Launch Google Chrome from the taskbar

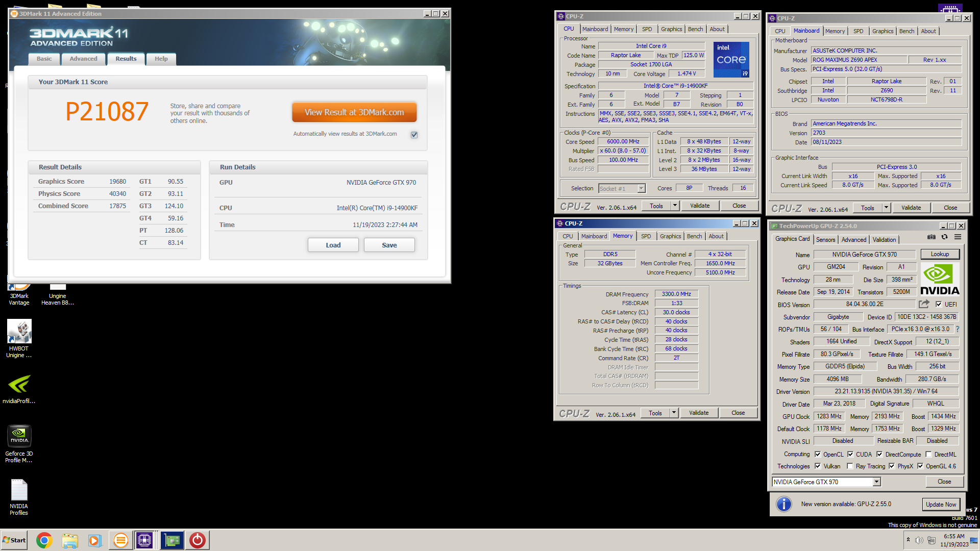click(x=44, y=540)
